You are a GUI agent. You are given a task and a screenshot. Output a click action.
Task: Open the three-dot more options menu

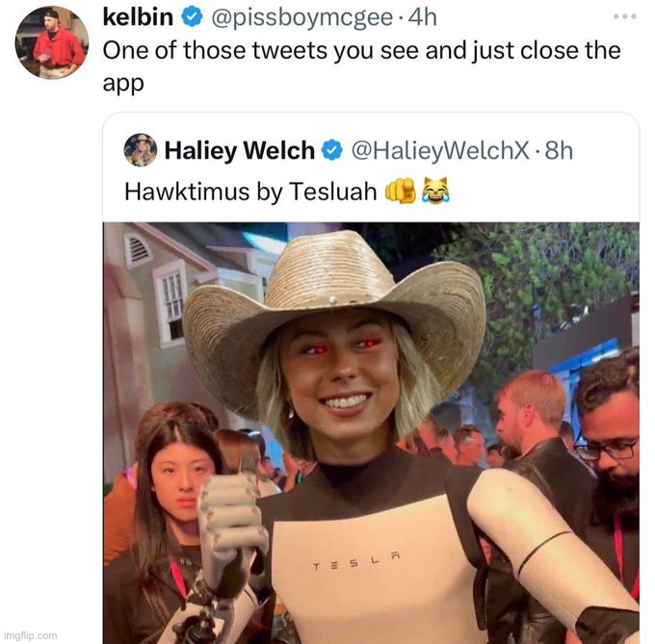[x=625, y=16]
